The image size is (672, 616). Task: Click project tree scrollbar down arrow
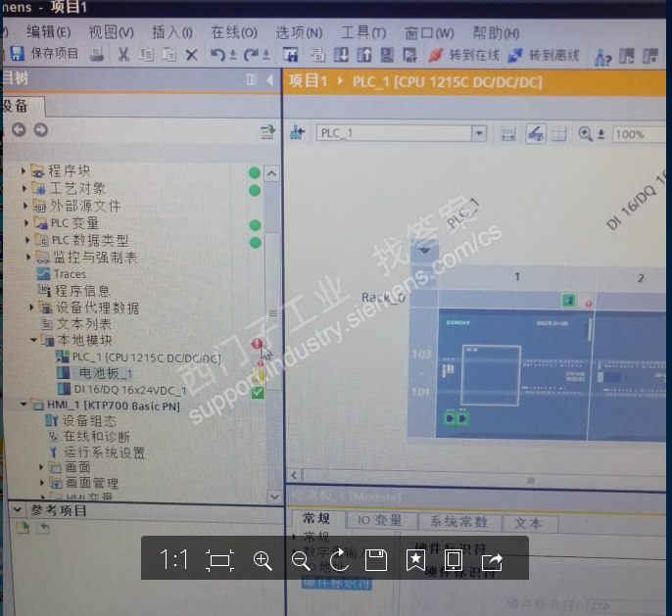coord(273,497)
